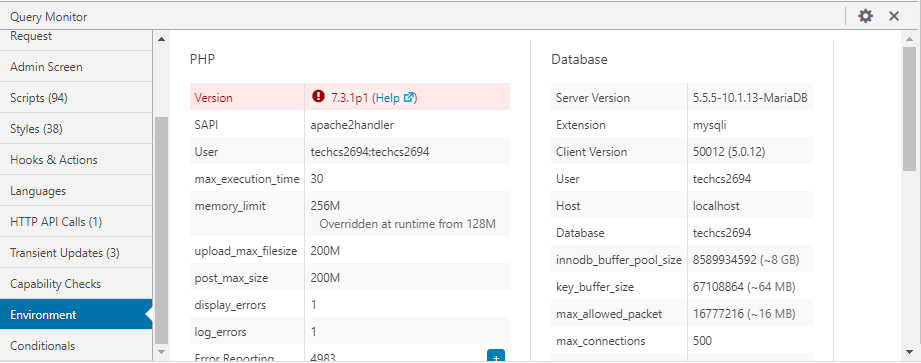This screenshot has height=363, width=921.
Task: Select Host value localhost
Action: point(716,206)
